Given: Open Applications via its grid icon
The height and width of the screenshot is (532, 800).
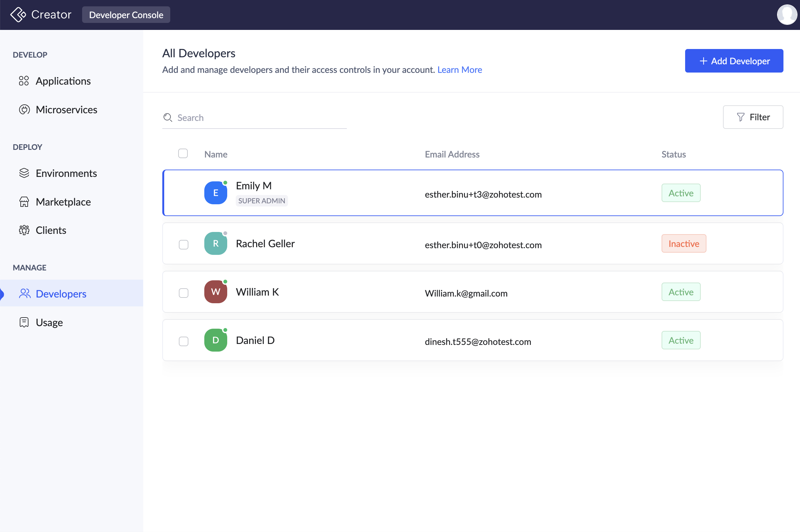Looking at the screenshot, I should 24,81.
